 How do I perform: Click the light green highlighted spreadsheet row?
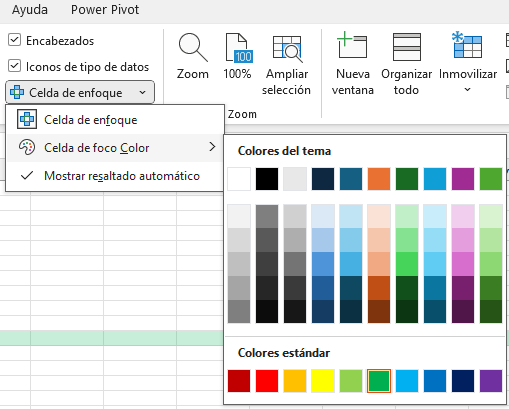coord(112,338)
